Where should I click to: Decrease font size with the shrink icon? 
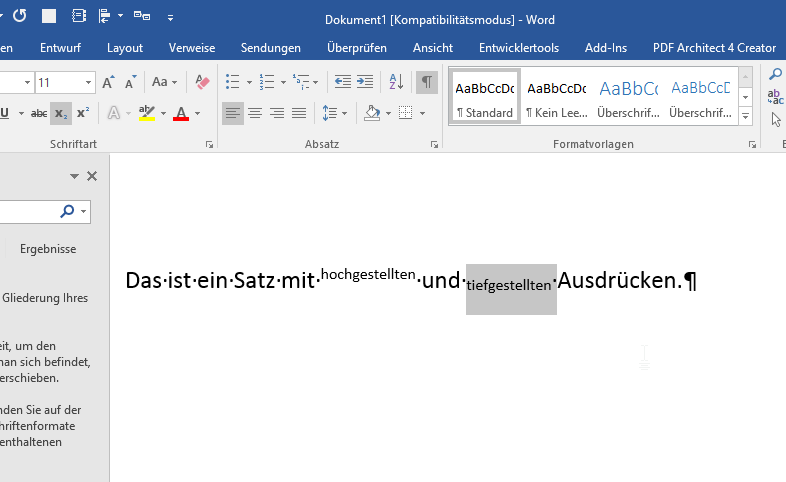[x=131, y=82]
